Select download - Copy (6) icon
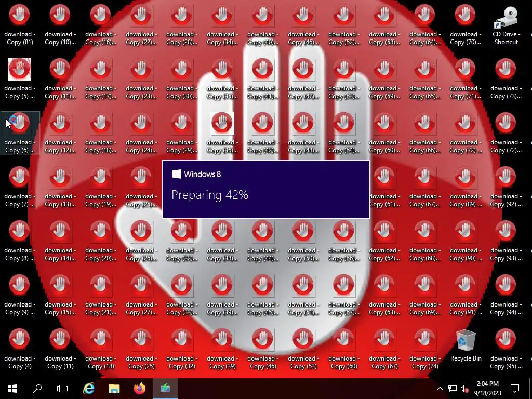 (20, 133)
